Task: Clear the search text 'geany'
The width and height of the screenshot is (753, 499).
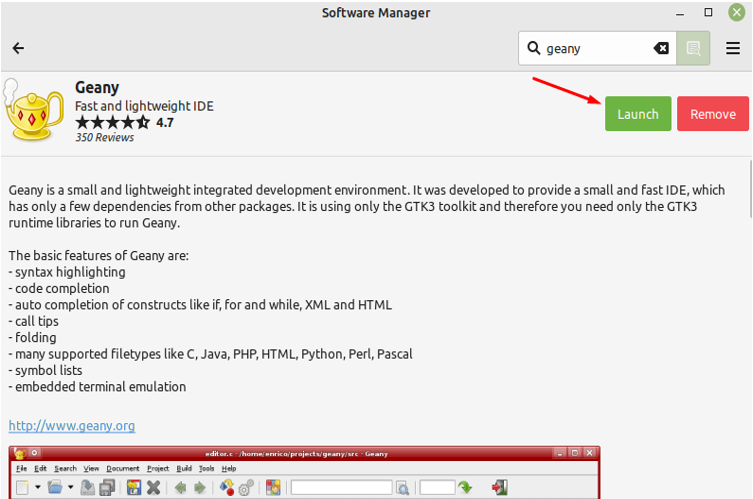Action: pyautogui.click(x=661, y=48)
